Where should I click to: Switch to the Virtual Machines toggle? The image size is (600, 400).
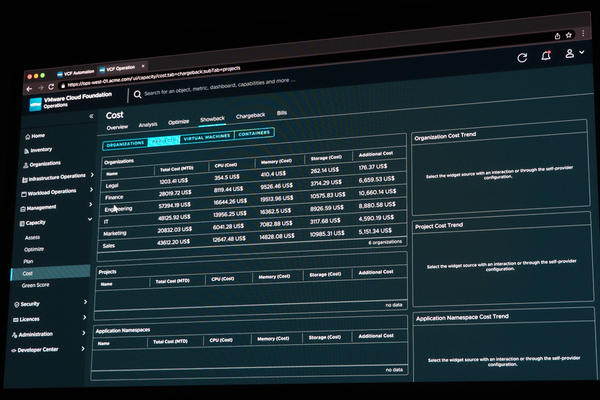[x=207, y=137]
